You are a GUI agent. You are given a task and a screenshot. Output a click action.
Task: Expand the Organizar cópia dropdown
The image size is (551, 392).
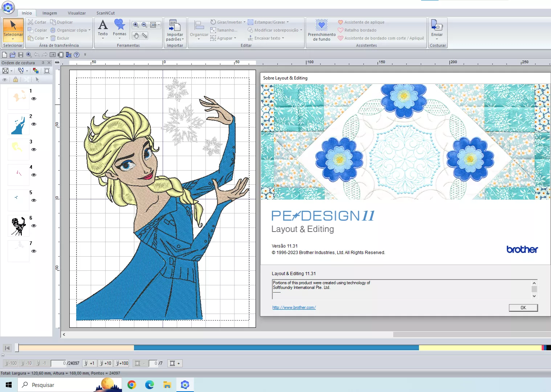click(89, 30)
